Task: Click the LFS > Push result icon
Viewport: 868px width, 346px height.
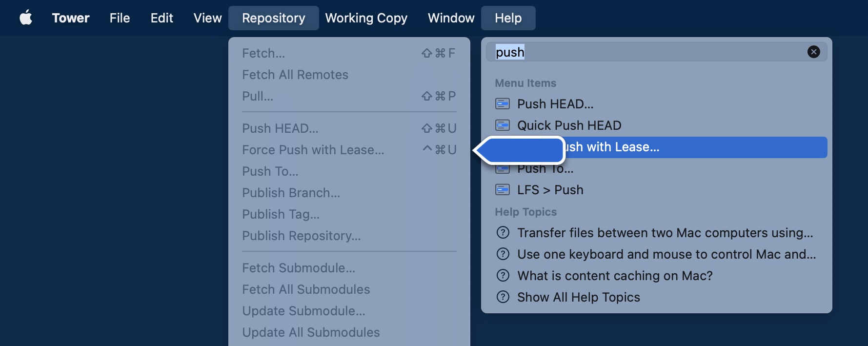Action: click(503, 190)
